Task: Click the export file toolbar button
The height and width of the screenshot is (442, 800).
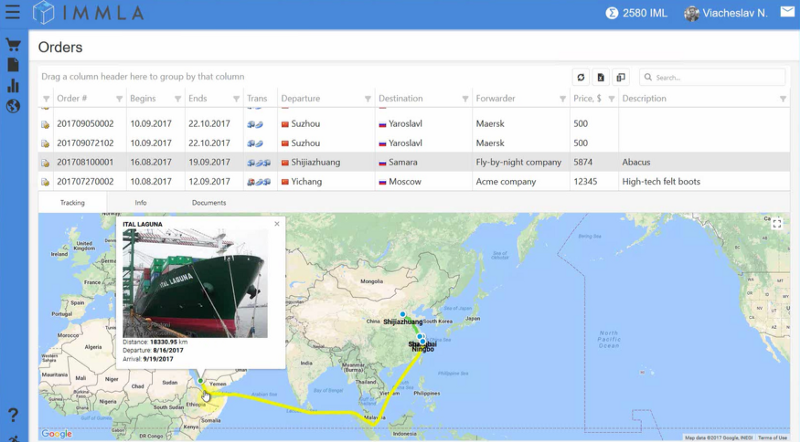Action: pos(601,77)
